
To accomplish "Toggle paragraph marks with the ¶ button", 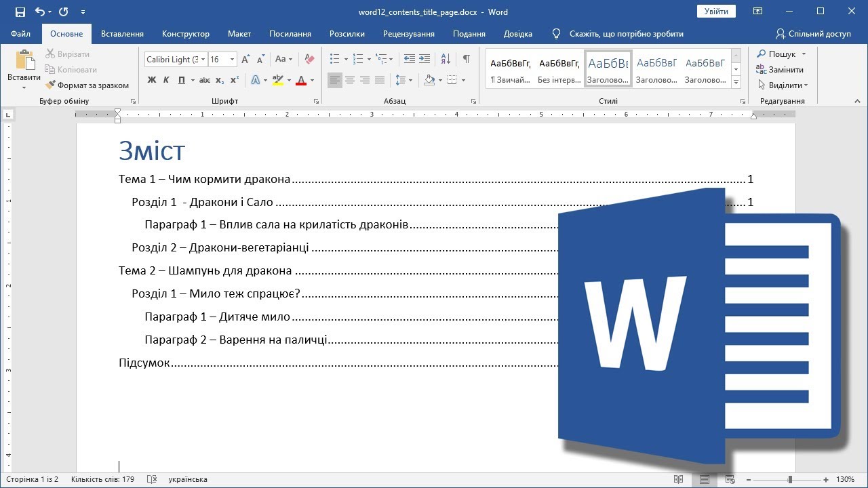I will click(467, 60).
